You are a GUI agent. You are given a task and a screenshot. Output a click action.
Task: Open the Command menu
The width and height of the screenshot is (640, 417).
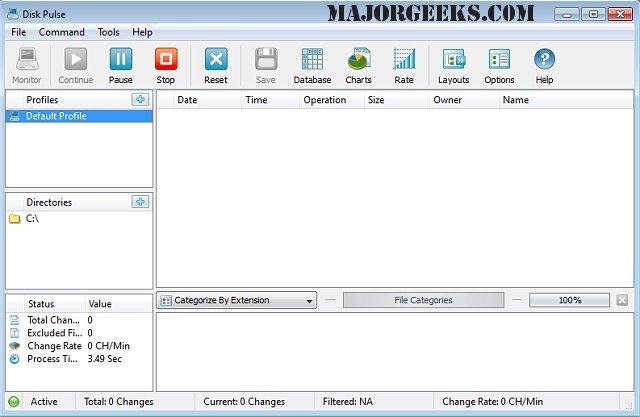(62, 32)
